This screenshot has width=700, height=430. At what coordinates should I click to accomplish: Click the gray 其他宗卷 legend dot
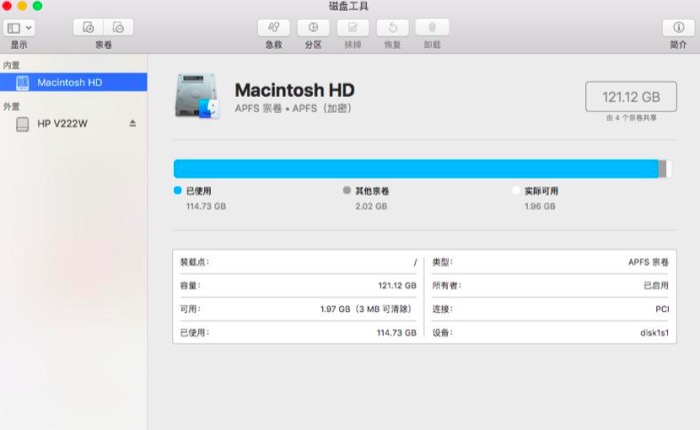(347, 191)
